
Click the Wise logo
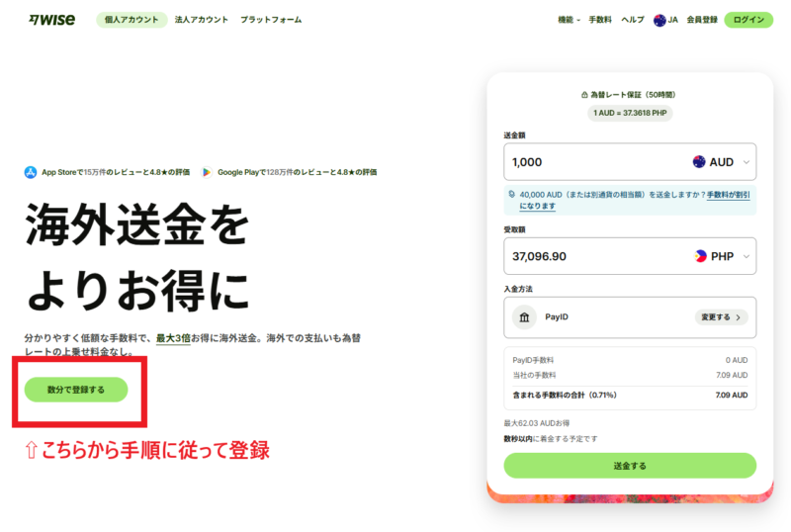[52, 20]
